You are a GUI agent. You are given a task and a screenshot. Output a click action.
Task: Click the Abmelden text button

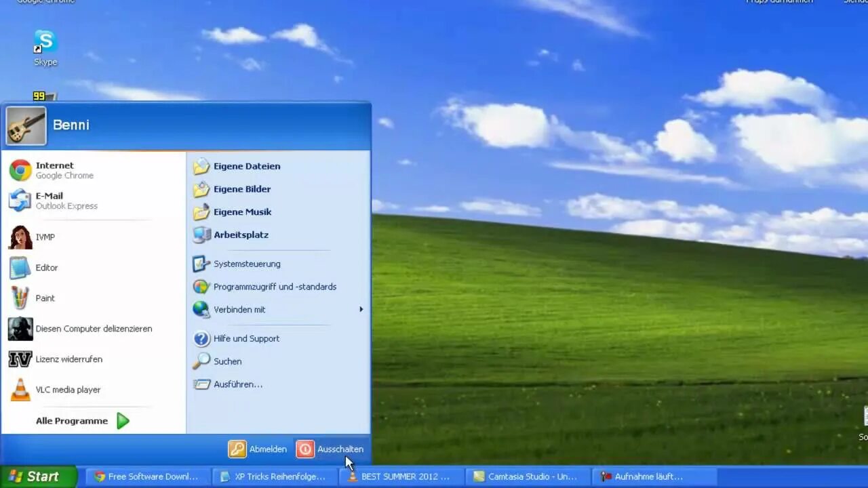tap(268, 449)
